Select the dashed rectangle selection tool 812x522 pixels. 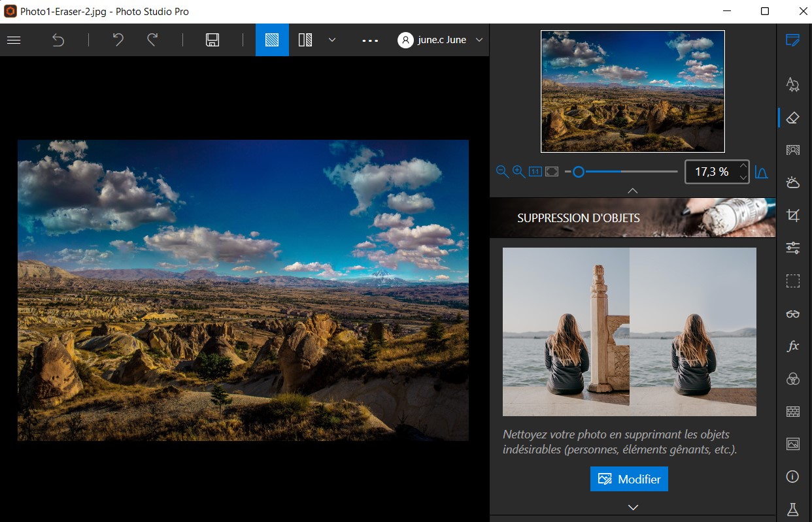(x=792, y=281)
